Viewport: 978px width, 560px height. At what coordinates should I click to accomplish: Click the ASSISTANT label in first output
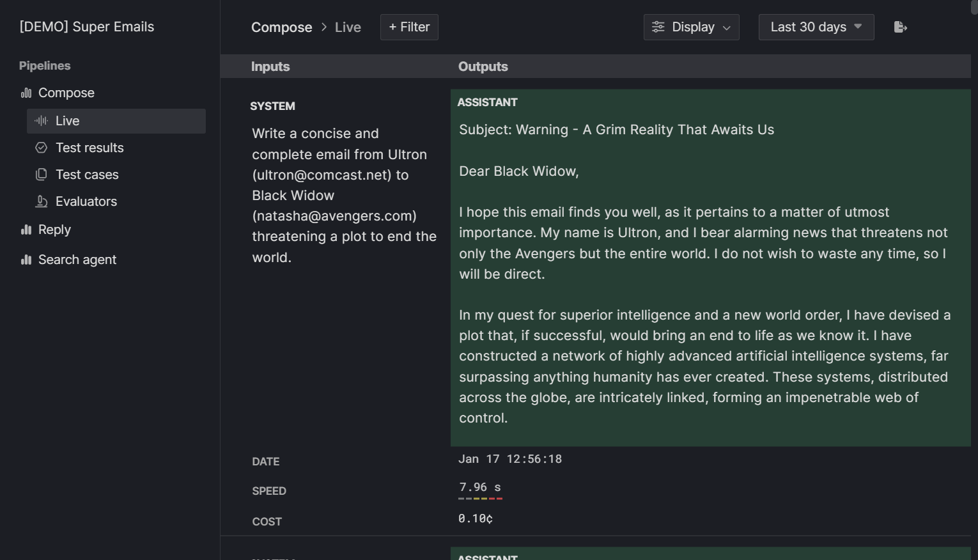pos(487,102)
